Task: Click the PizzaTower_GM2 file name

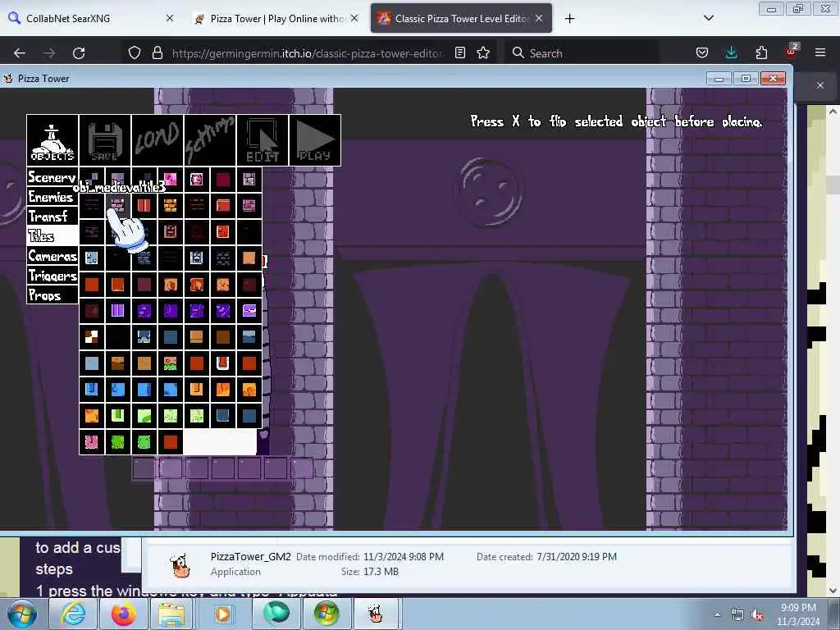Action: click(x=250, y=557)
